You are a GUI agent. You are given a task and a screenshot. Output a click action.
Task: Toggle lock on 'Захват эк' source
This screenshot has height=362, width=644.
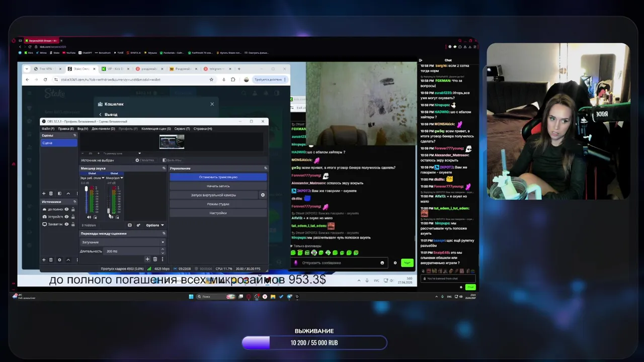point(73,224)
